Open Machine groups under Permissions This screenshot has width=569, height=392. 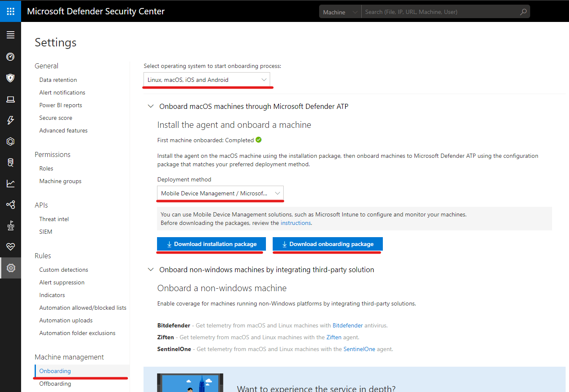(60, 181)
